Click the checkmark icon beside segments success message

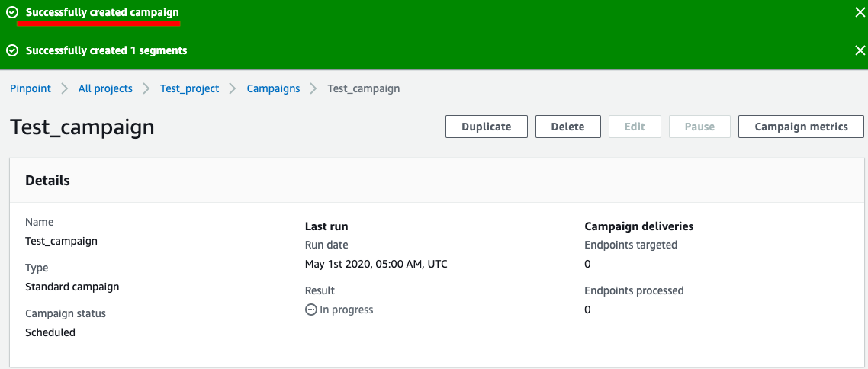(x=12, y=50)
